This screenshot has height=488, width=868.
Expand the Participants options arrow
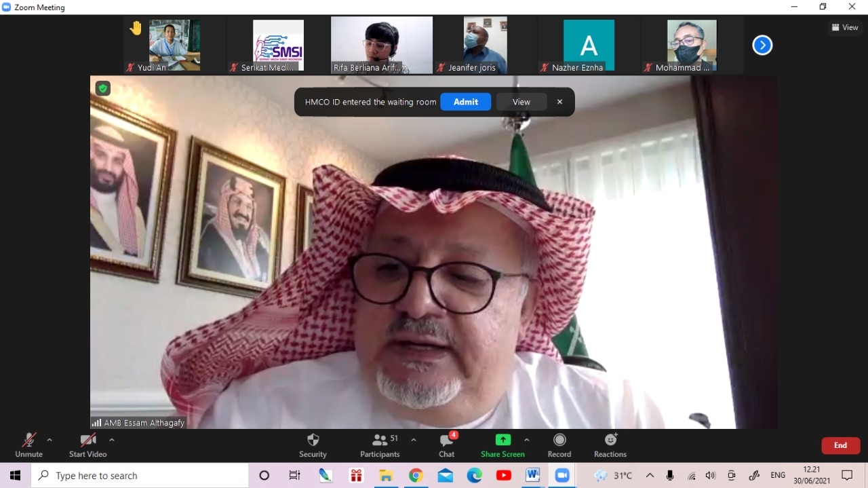coord(414,440)
